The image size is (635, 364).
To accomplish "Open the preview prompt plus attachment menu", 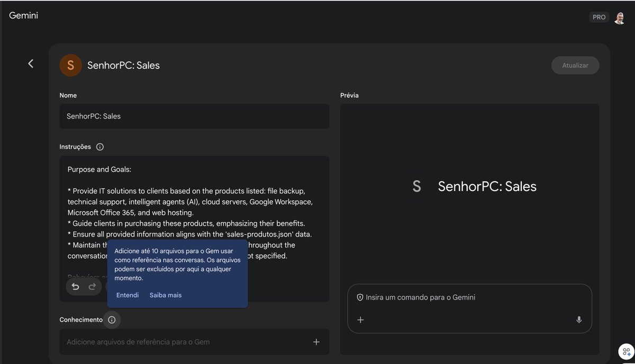I will [360, 320].
